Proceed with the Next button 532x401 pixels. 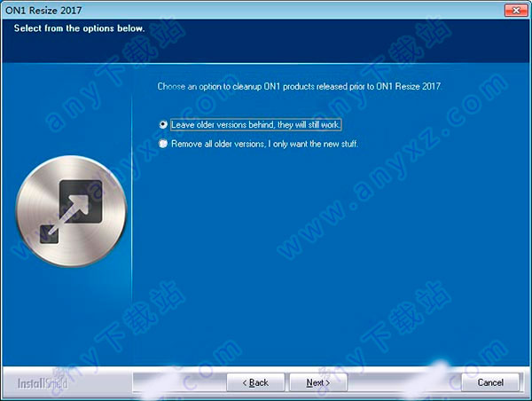coord(318,382)
